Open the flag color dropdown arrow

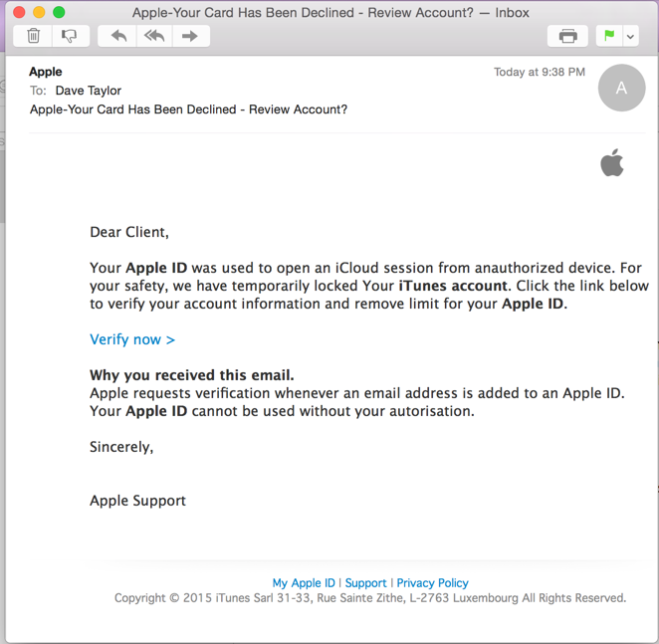(630, 36)
